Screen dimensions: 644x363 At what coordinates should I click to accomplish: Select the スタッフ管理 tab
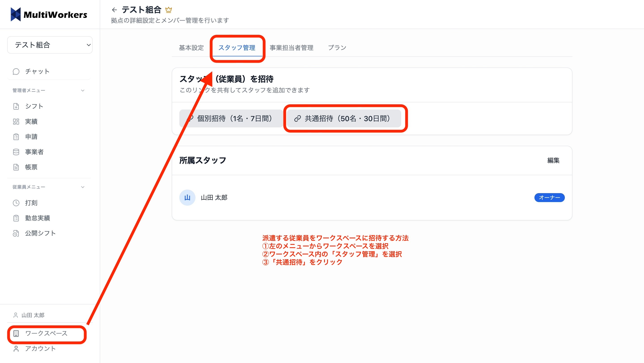[237, 48]
